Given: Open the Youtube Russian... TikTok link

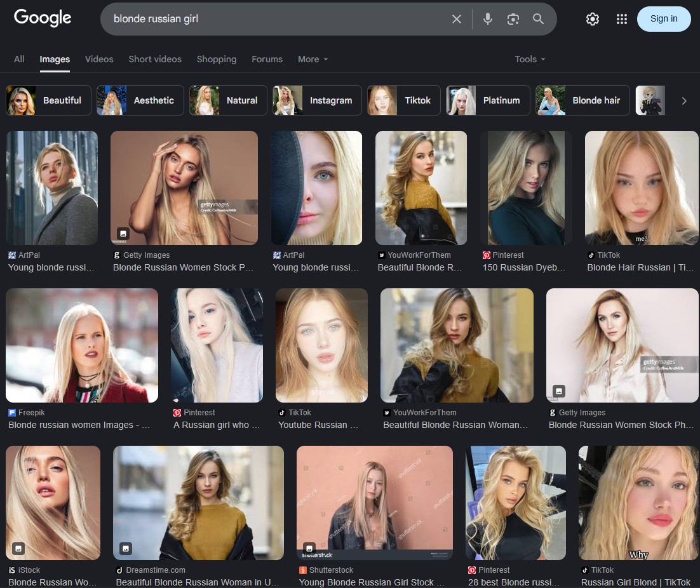Looking at the screenshot, I should pyautogui.click(x=318, y=425).
